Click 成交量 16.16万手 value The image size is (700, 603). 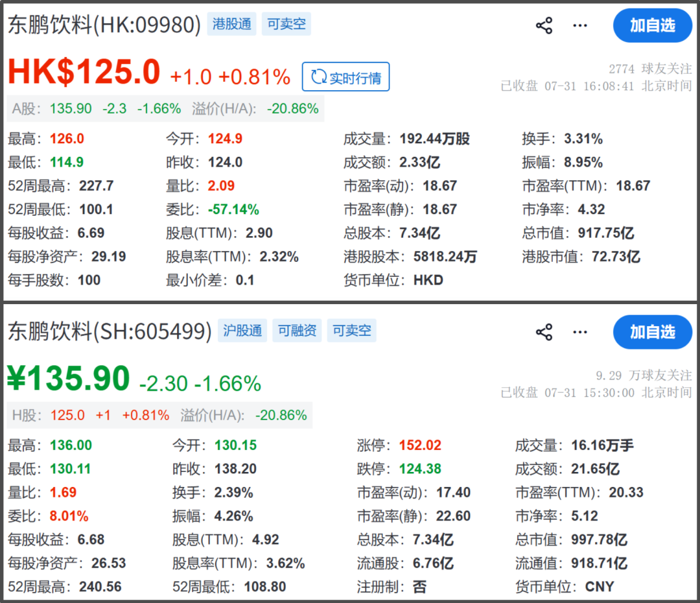point(602,445)
